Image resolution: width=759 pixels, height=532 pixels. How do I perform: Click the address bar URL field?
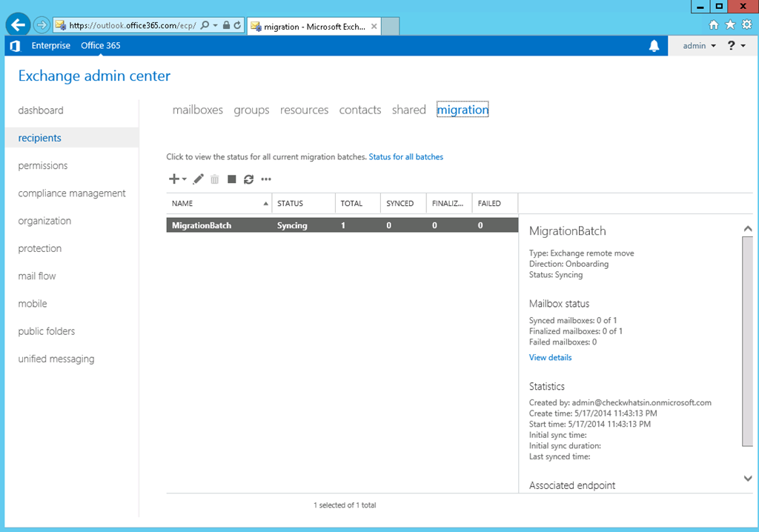[x=132, y=25]
